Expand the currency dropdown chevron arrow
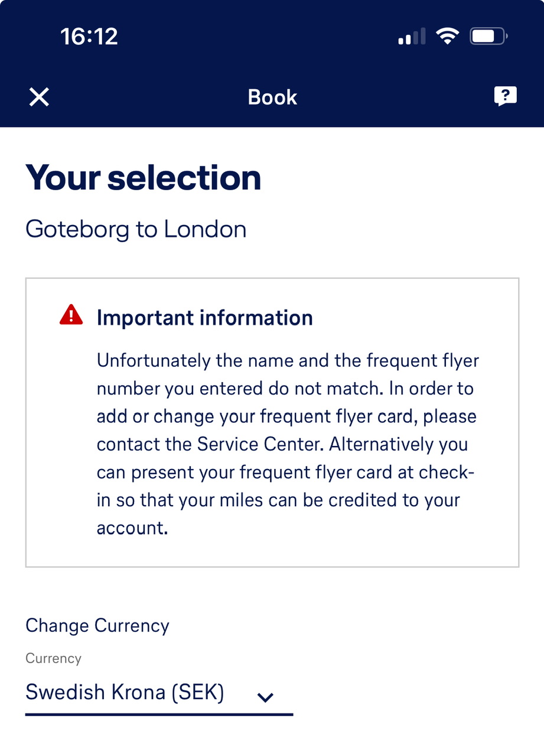This screenshot has height=756, width=544. 266,698
